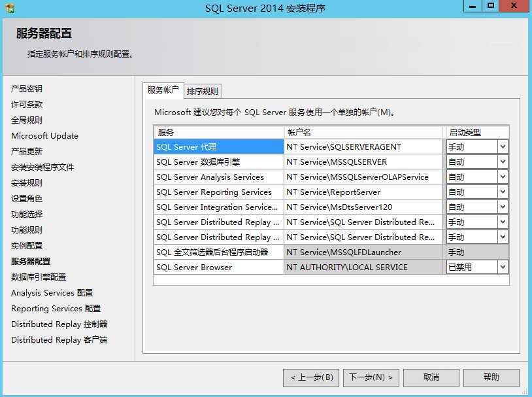Screen dimensions: 532x397
Task: Select SQL Server Integration Service... cell
Action: coord(219,207)
